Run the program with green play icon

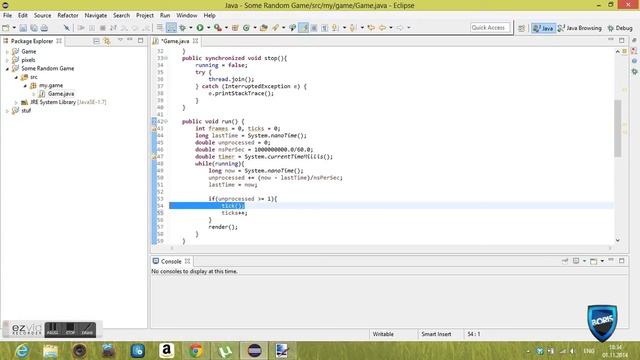coord(200,28)
